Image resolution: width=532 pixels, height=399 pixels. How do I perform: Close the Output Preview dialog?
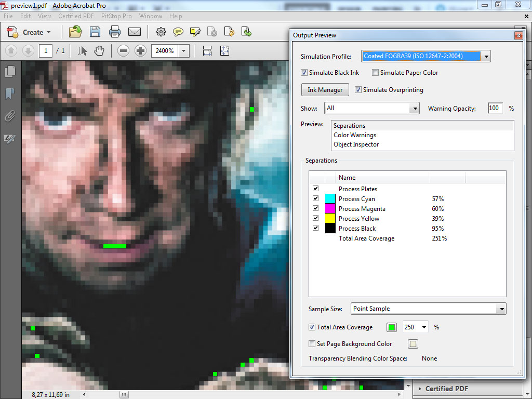(x=518, y=35)
